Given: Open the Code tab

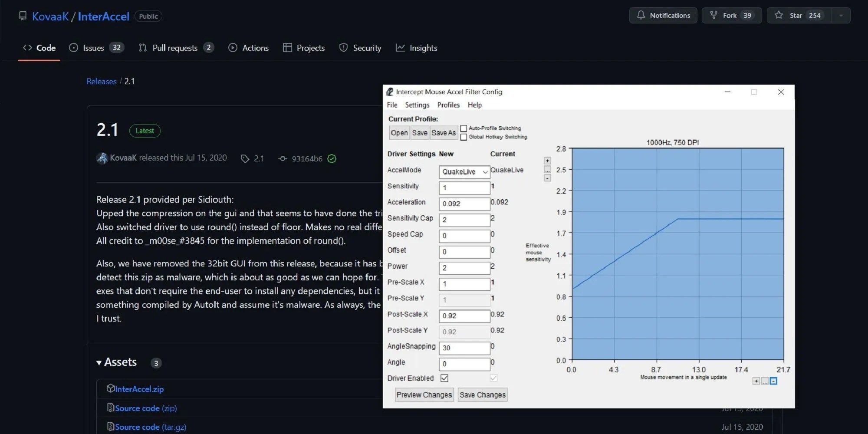Looking at the screenshot, I should point(39,48).
